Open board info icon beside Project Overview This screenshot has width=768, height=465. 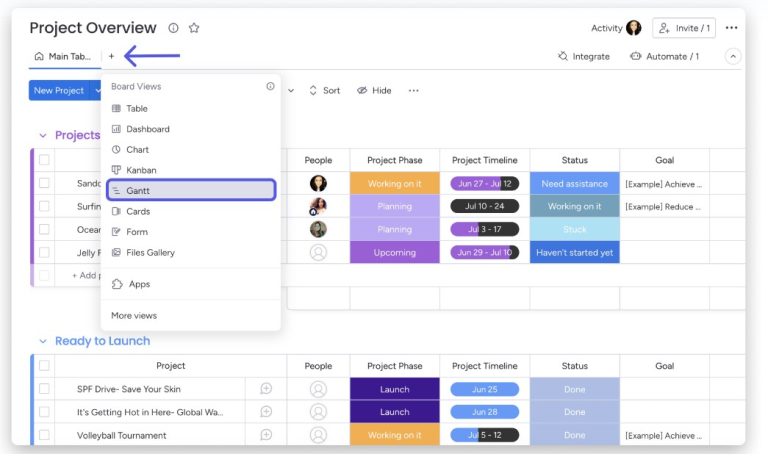coord(173,28)
